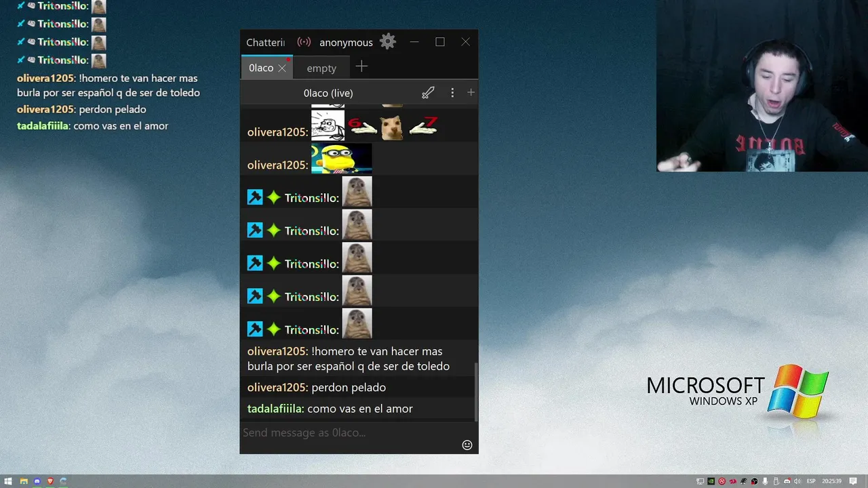Screen dimensions: 868x488
Task: Open File Explorer from taskbar
Action: 24,481
